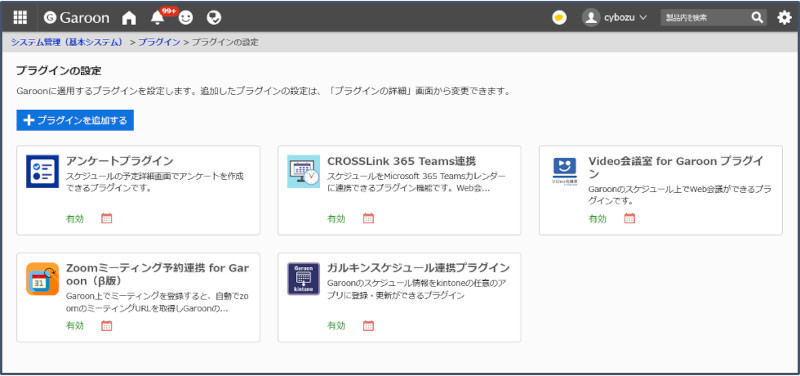The height and width of the screenshot is (376, 800).
Task: Click the Video会議室 plugin icon
Action: (565, 170)
